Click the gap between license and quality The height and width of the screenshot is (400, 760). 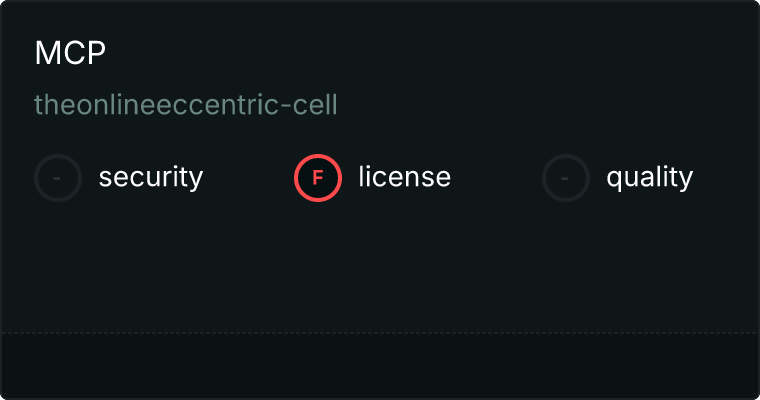496,178
